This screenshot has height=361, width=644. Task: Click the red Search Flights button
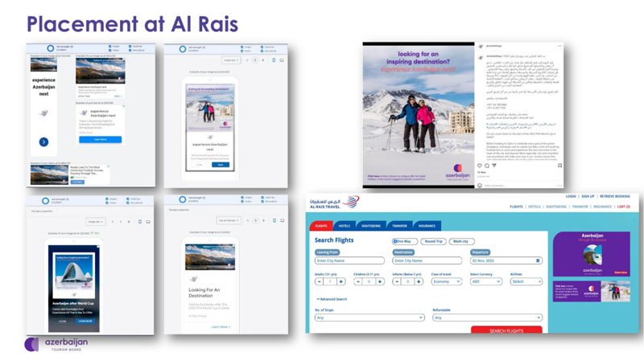tap(505, 330)
